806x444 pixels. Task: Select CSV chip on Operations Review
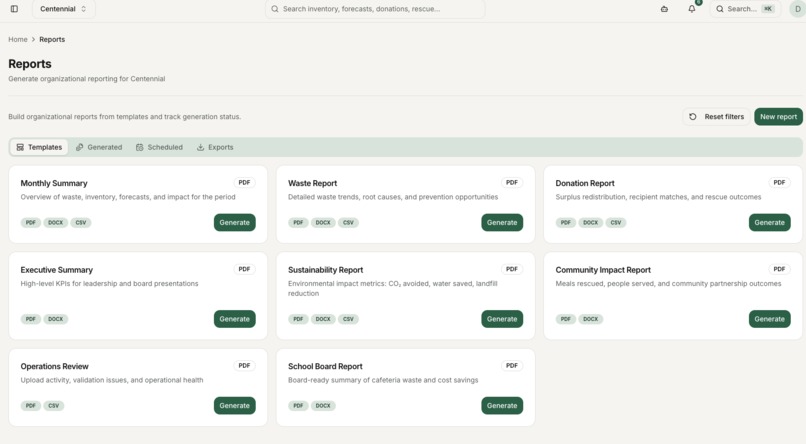click(x=53, y=405)
